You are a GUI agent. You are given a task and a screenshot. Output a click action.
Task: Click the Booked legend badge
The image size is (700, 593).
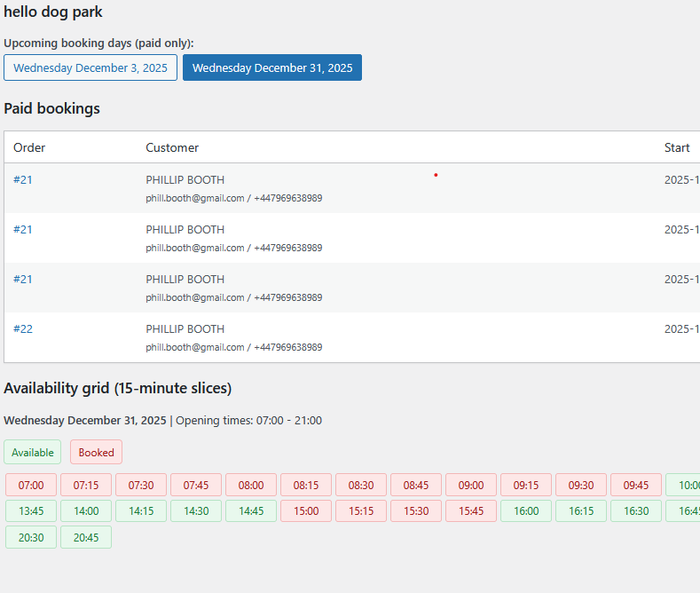pyautogui.click(x=97, y=453)
